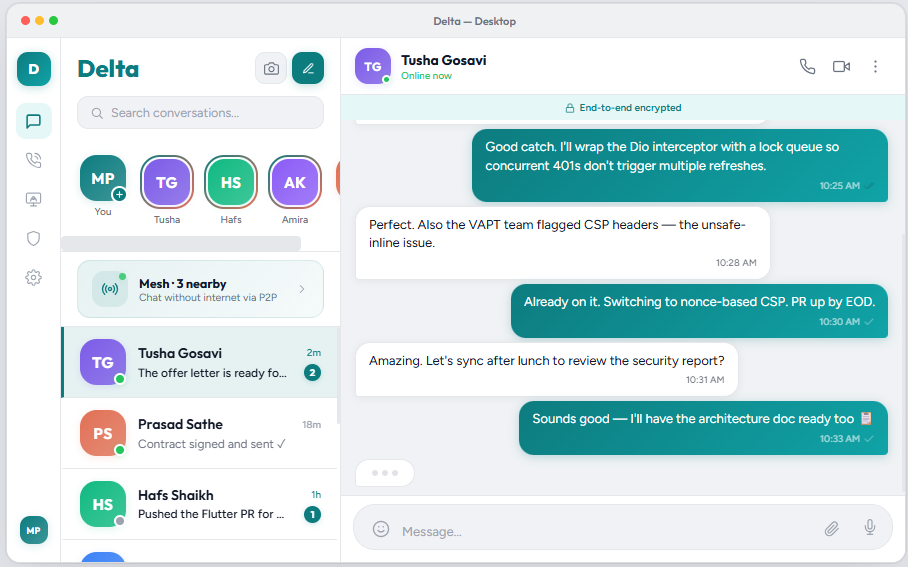This screenshot has width=908, height=567.
Task: Expand Mesh nearby chevron arrow
Action: (302, 289)
